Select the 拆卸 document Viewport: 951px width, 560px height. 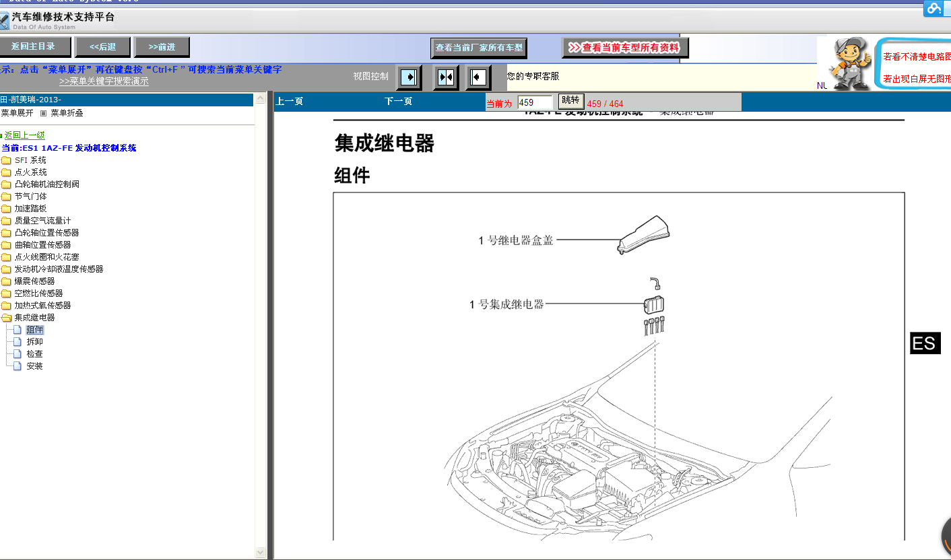(34, 342)
